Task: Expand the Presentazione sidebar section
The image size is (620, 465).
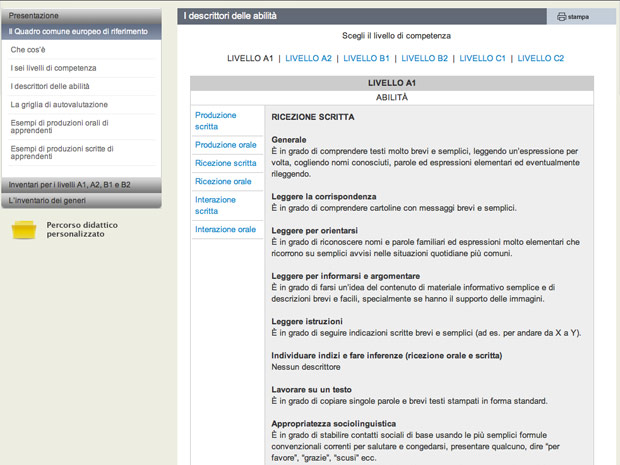Action: (81, 16)
